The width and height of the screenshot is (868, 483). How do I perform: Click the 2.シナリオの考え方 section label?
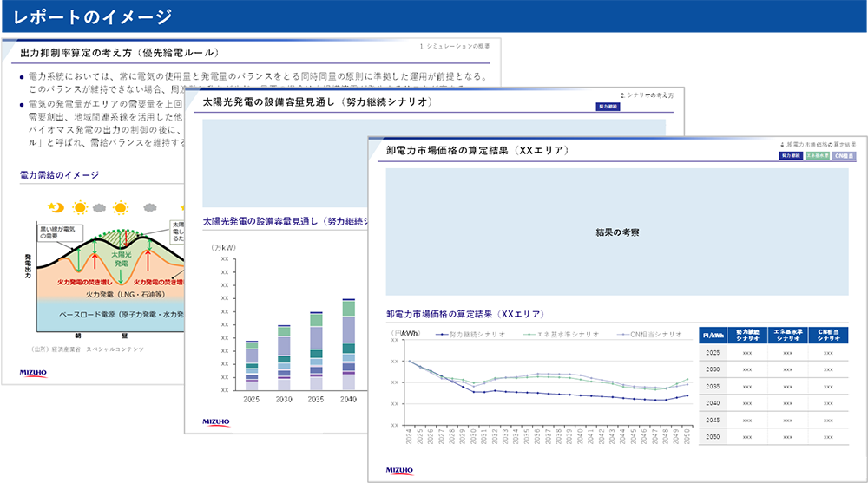[x=647, y=95]
